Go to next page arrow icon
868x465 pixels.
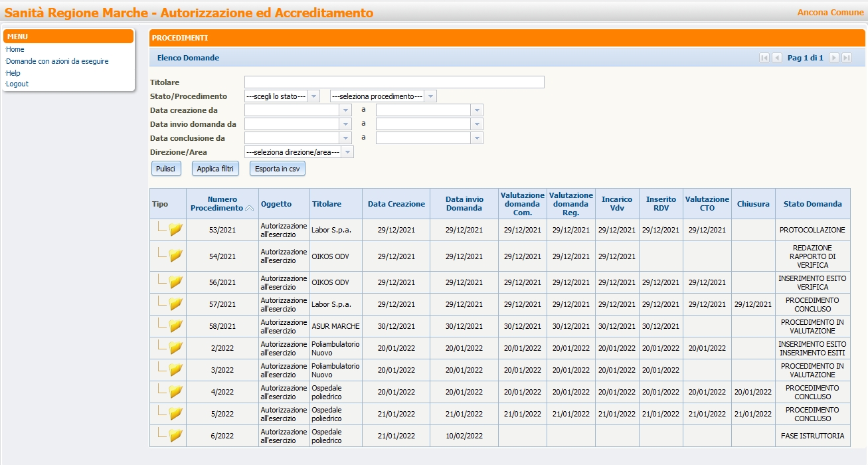[834, 58]
